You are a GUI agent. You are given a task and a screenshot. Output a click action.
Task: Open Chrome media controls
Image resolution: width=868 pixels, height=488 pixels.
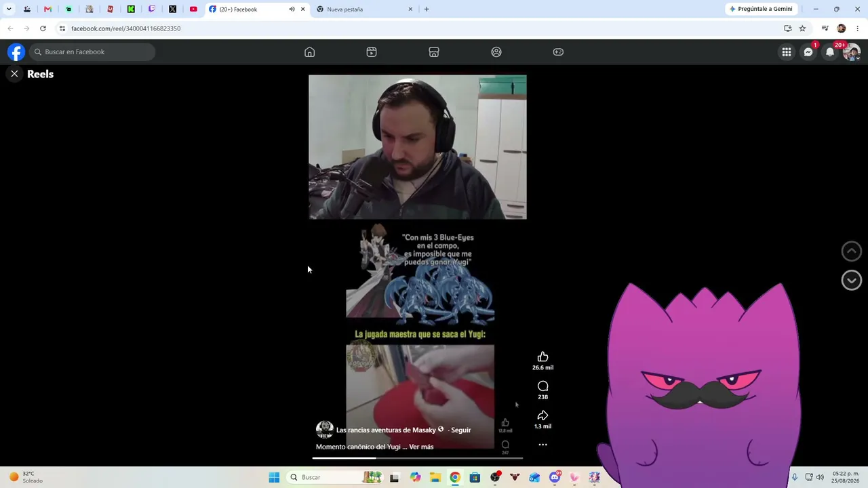(x=825, y=28)
